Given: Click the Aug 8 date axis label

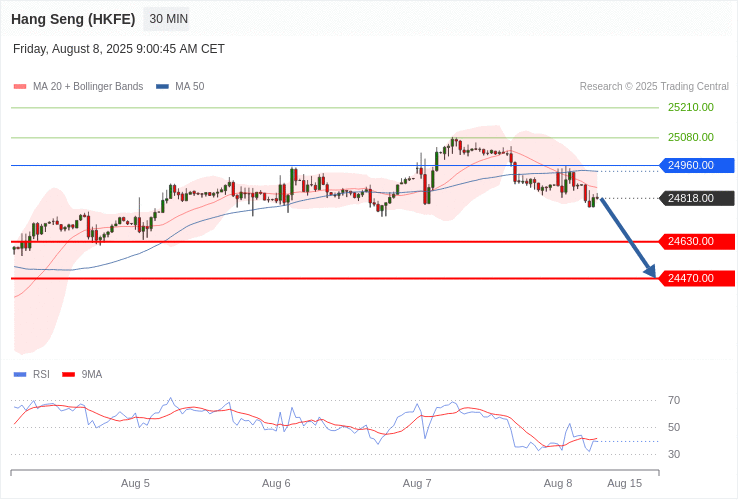Looking at the screenshot, I should [558, 484].
